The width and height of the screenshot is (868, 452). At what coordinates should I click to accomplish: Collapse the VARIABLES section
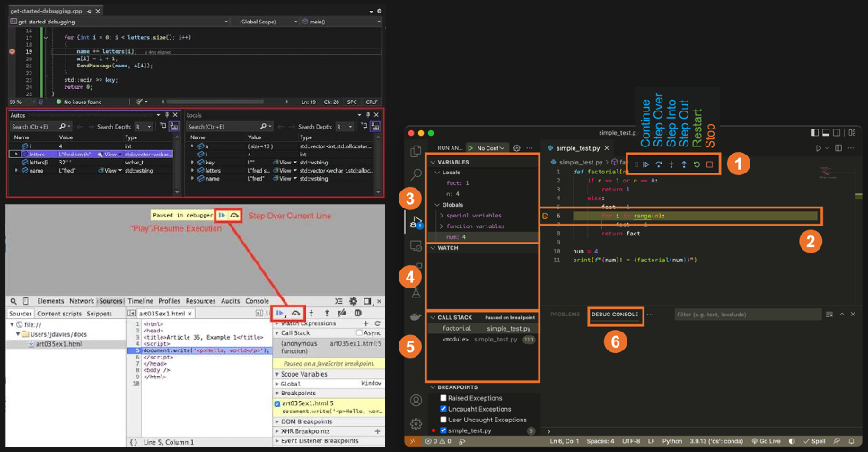tap(433, 163)
